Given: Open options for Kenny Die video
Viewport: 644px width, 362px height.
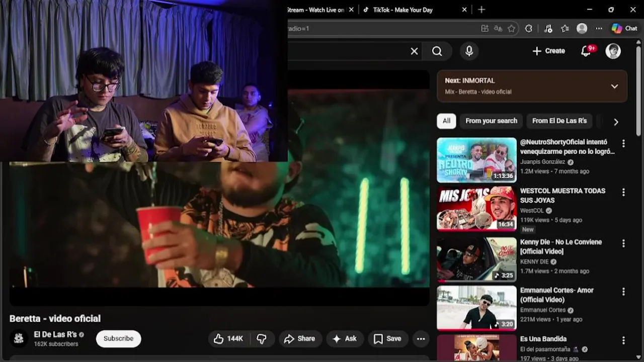Looking at the screenshot, I should pos(623,243).
